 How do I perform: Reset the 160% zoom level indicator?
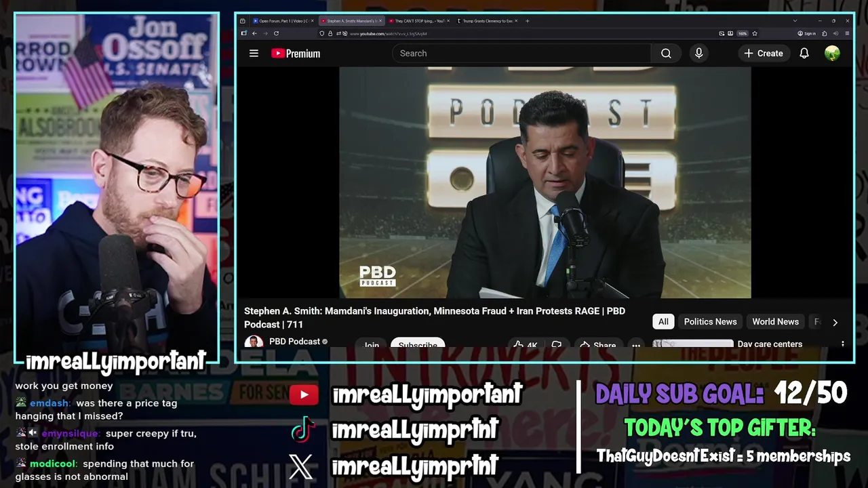[x=743, y=33]
